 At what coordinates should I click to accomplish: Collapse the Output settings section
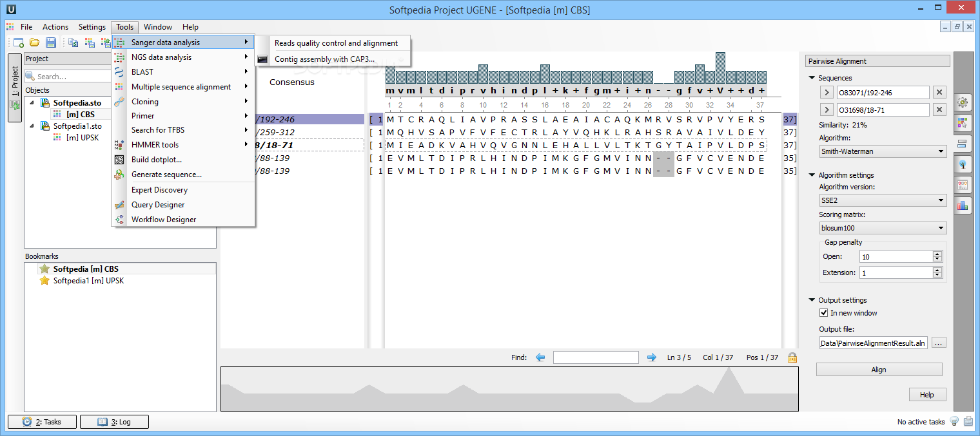(x=812, y=300)
